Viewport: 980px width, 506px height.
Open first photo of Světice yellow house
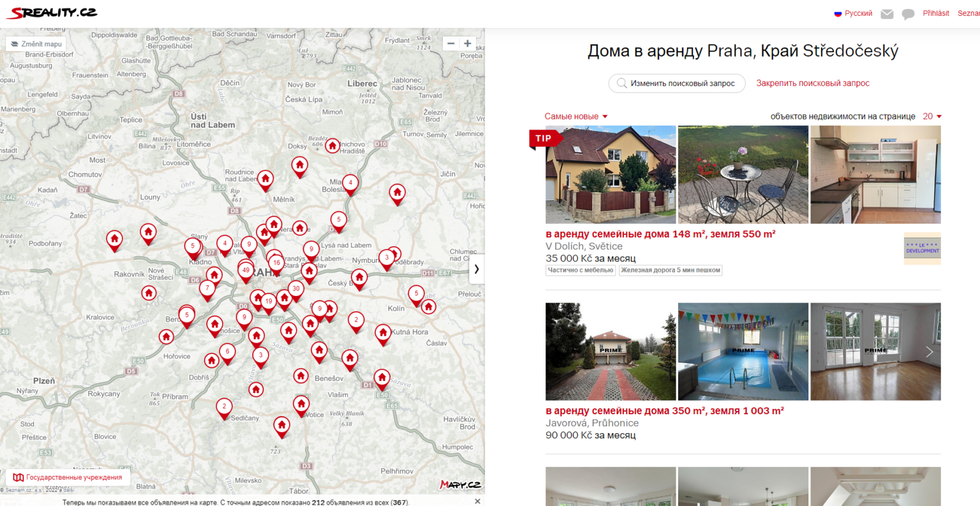coord(611,175)
